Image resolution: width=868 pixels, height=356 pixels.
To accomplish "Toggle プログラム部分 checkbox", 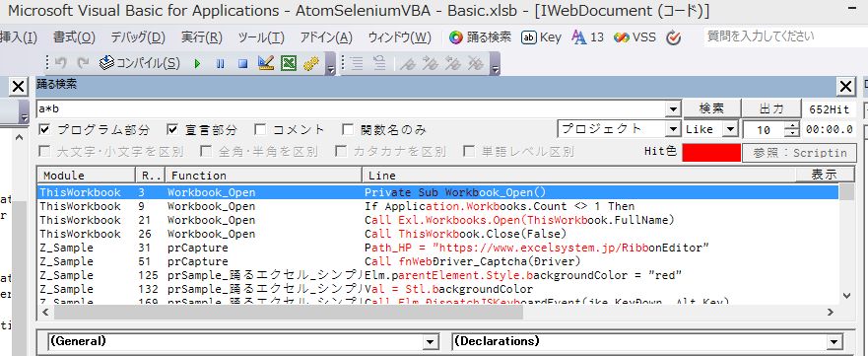I will [45, 130].
